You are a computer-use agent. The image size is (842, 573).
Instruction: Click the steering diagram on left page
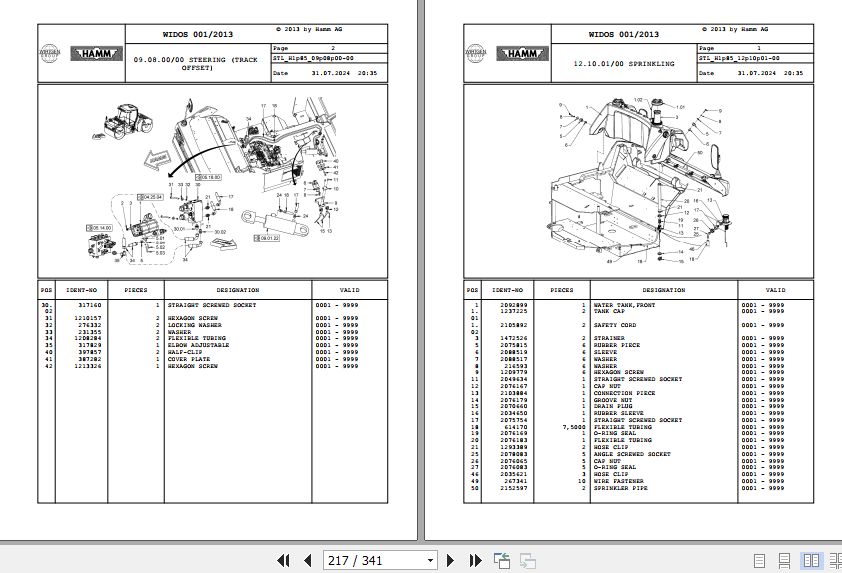(213, 181)
